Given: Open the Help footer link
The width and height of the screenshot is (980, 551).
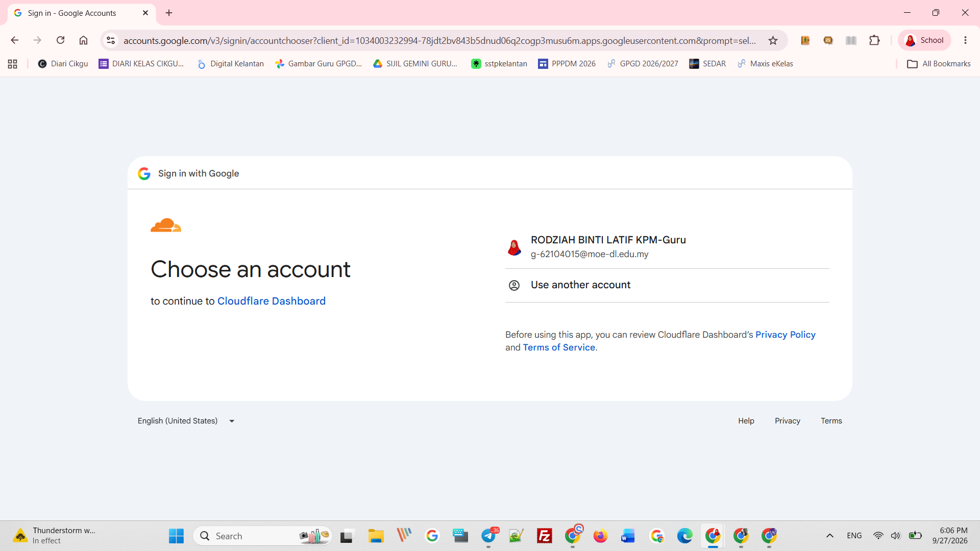Looking at the screenshot, I should (x=746, y=421).
